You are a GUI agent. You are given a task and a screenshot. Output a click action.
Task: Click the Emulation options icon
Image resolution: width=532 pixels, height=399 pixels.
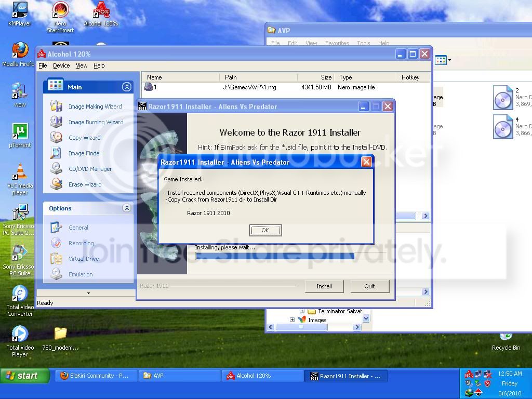[x=56, y=274]
